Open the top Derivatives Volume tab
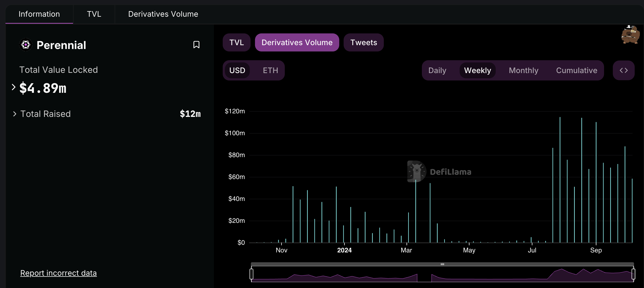 [163, 14]
